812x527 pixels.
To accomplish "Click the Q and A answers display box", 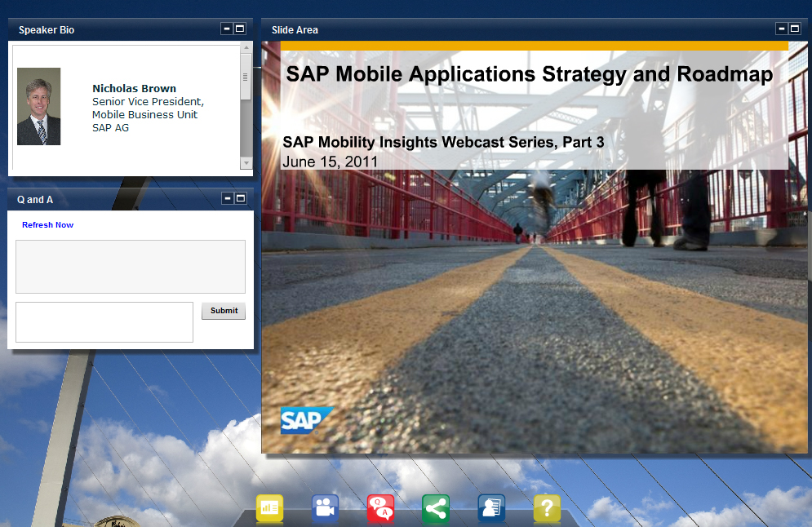I will click(x=131, y=267).
